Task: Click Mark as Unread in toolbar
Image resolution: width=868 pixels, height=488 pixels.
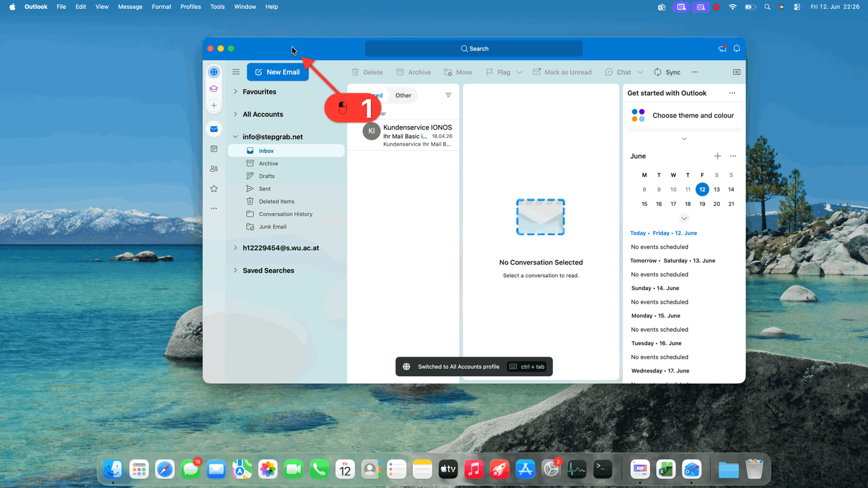Action: (x=562, y=72)
